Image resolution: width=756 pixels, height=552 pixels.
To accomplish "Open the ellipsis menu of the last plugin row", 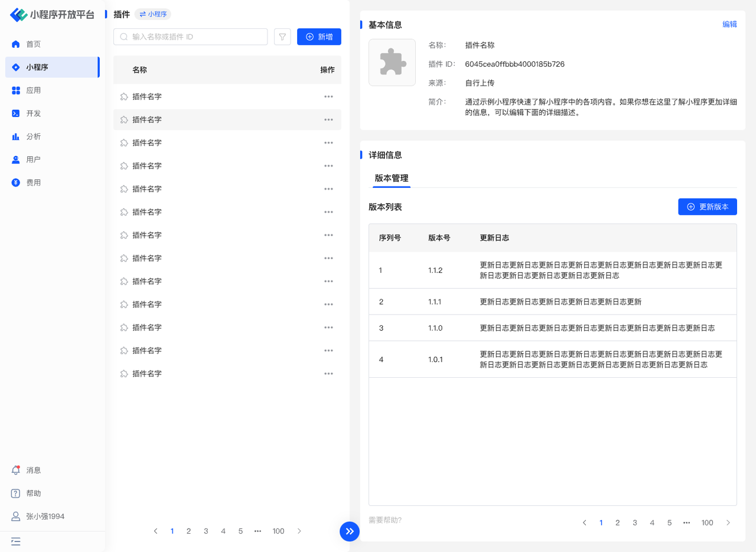I will (x=328, y=373).
